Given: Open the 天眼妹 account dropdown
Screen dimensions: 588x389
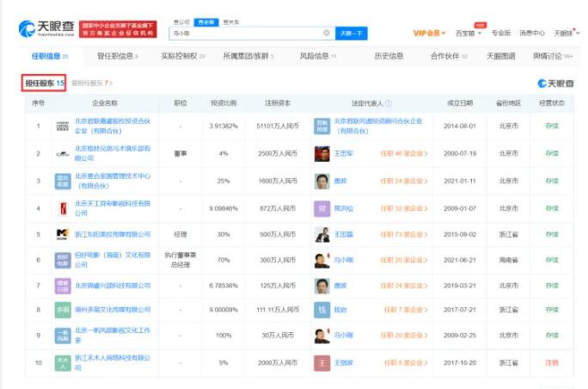Looking at the screenshot, I should (567, 33).
